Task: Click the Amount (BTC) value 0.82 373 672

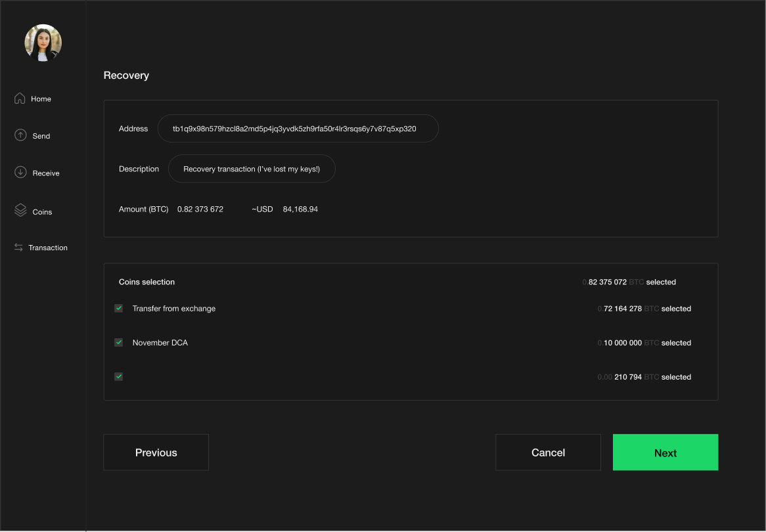Action: pos(200,210)
